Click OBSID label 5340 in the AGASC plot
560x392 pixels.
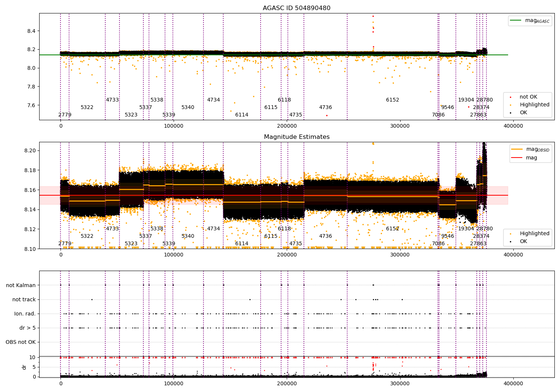click(x=188, y=108)
